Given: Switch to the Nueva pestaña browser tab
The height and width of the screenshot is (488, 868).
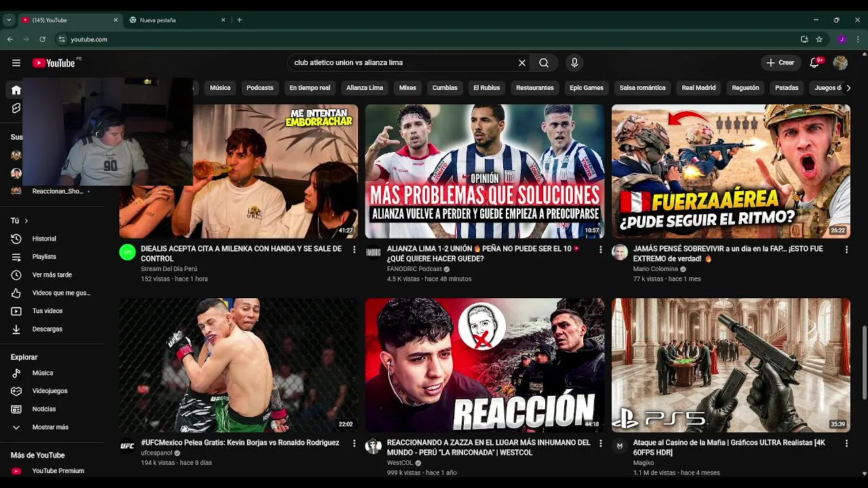Looking at the screenshot, I should point(178,20).
